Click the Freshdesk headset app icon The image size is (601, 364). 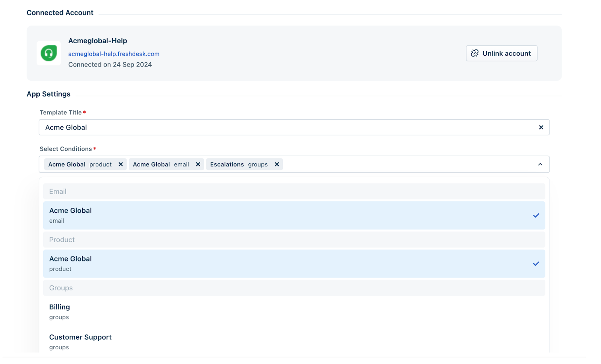49,53
